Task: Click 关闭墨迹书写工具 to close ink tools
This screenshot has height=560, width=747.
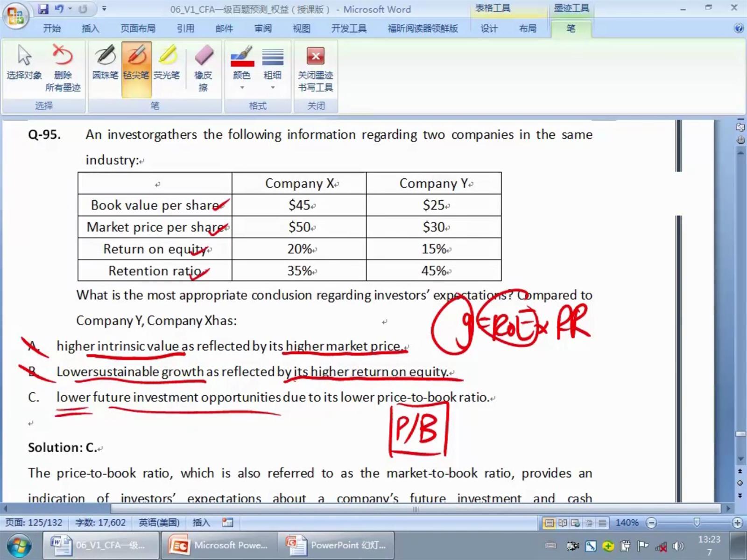Action: pos(316,69)
